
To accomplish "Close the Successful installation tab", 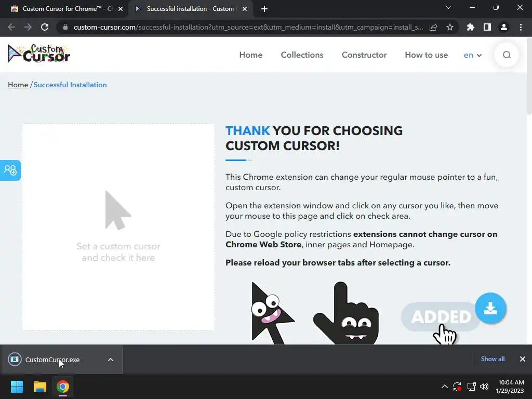I will [x=245, y=9].
